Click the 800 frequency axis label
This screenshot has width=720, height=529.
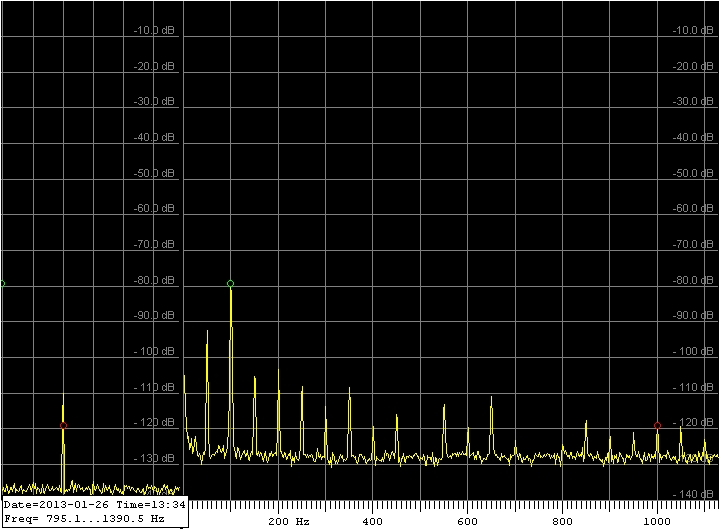click(x=562, y=522)
